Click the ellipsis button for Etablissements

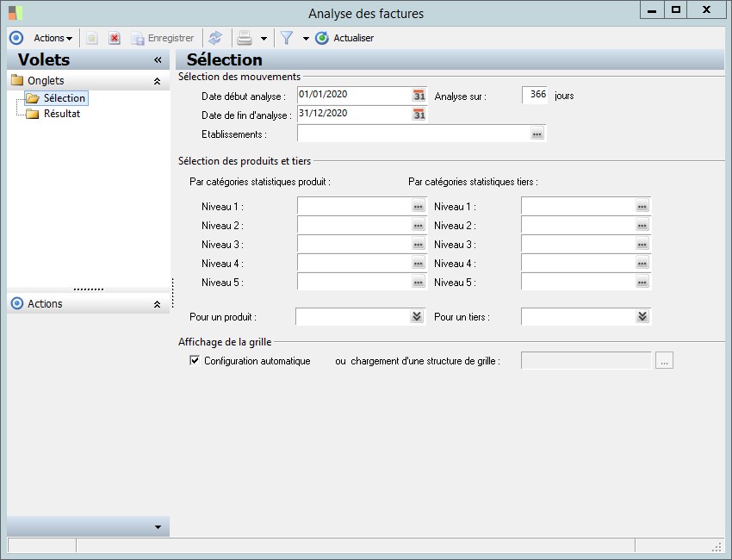pyautogui.click(x=537, y=134)
